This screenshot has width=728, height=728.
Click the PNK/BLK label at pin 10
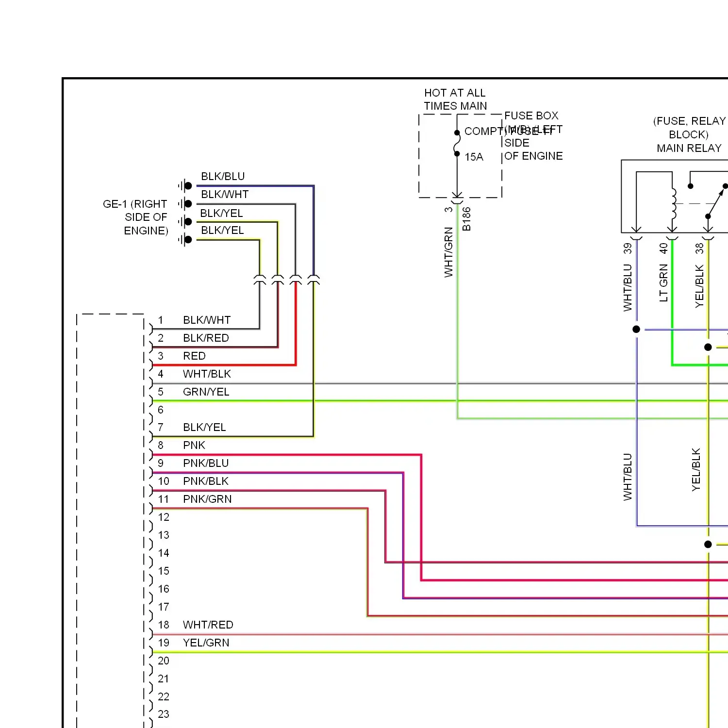206,481
